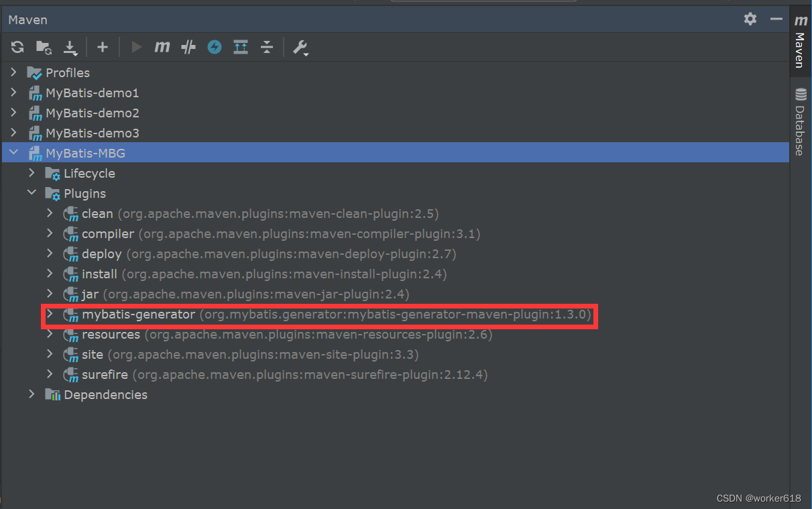This screenshot has height=509, width=812.
Task: Select MyBatis-MBG project row
Action: point(396,153)
